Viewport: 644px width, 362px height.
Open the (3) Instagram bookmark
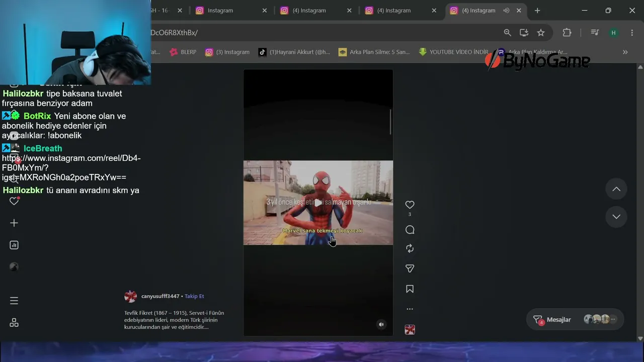[227, 52]
